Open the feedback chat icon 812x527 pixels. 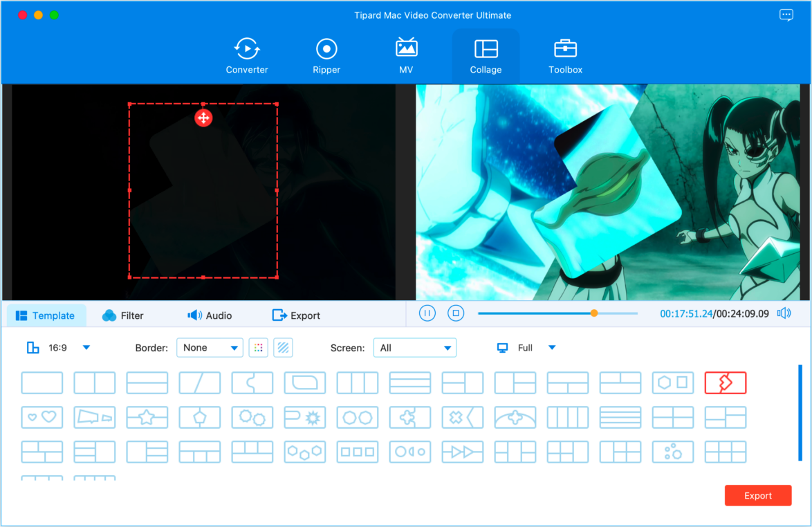786,15
